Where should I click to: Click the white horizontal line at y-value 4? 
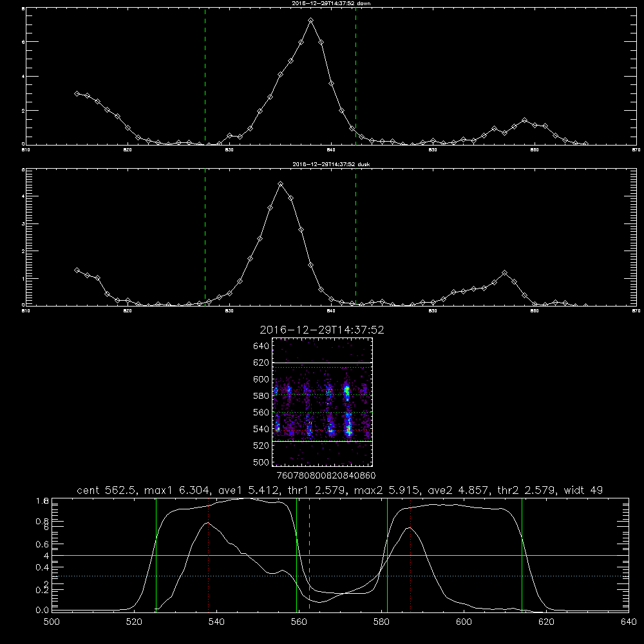(340, 555)
